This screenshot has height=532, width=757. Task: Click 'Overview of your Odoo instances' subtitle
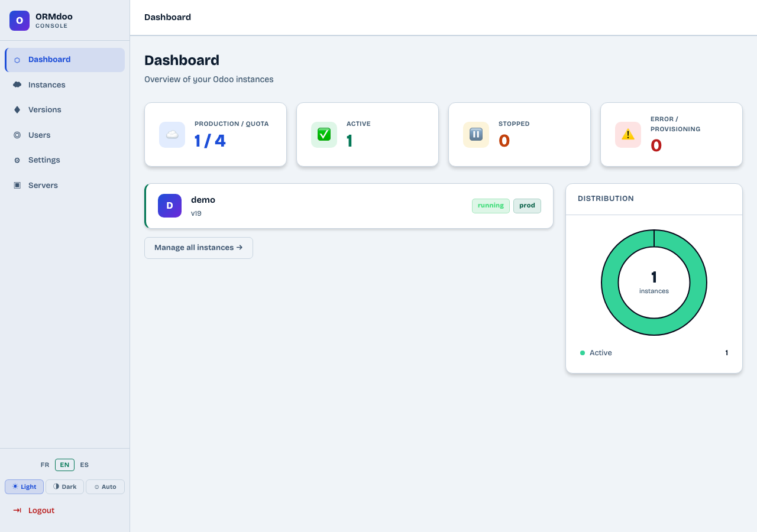209,79
